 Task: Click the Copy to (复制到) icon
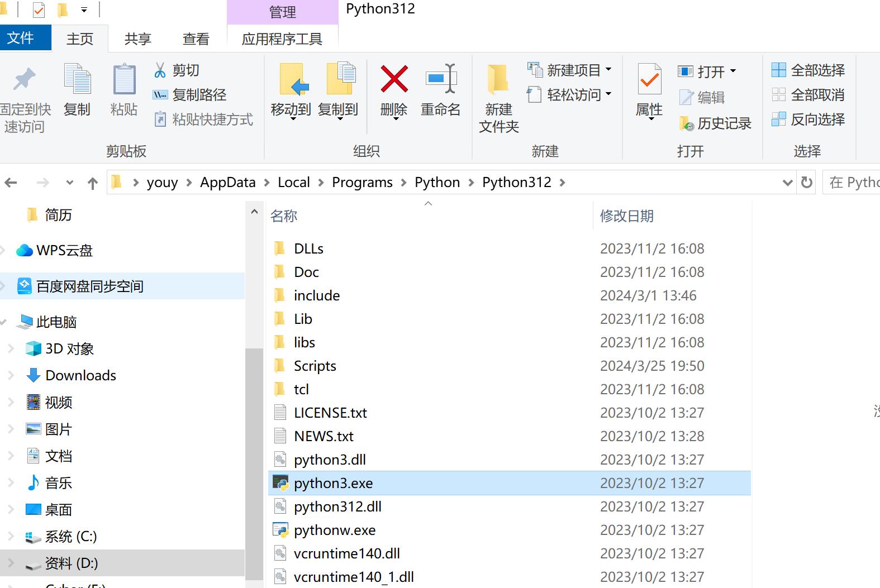[x=340, y=79]
